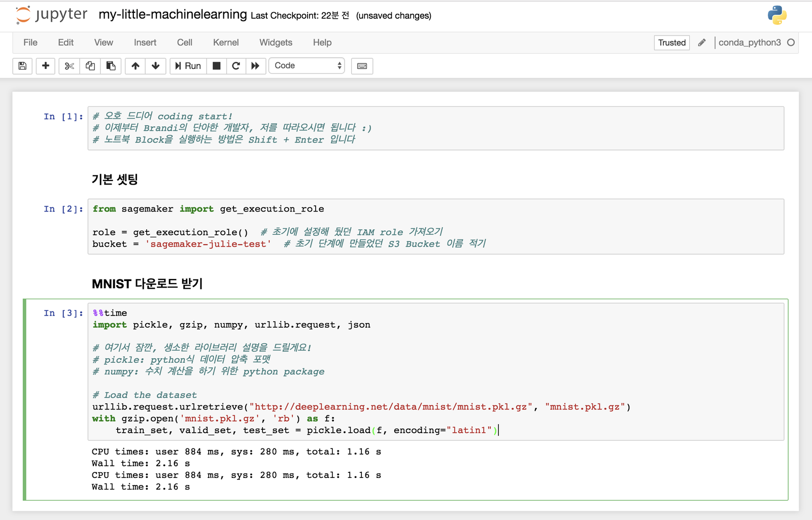Move selected cell up arrow

(136, 66)
